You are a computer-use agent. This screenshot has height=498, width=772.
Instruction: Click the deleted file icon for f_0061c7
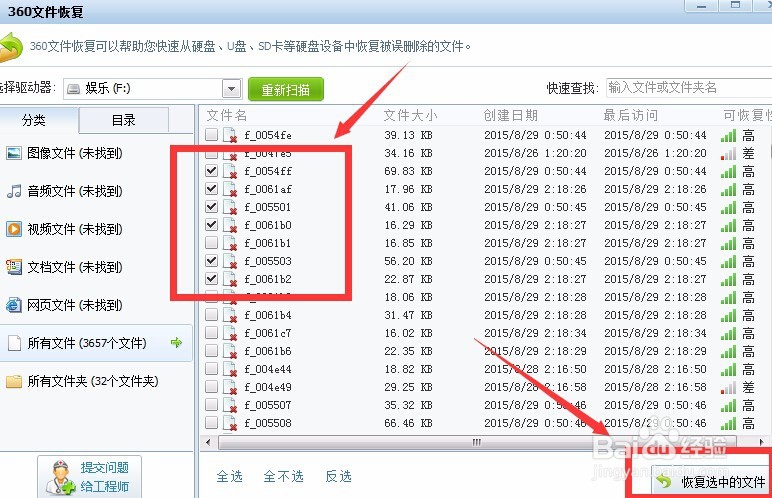pyautogui.click(x=230, y=333)
